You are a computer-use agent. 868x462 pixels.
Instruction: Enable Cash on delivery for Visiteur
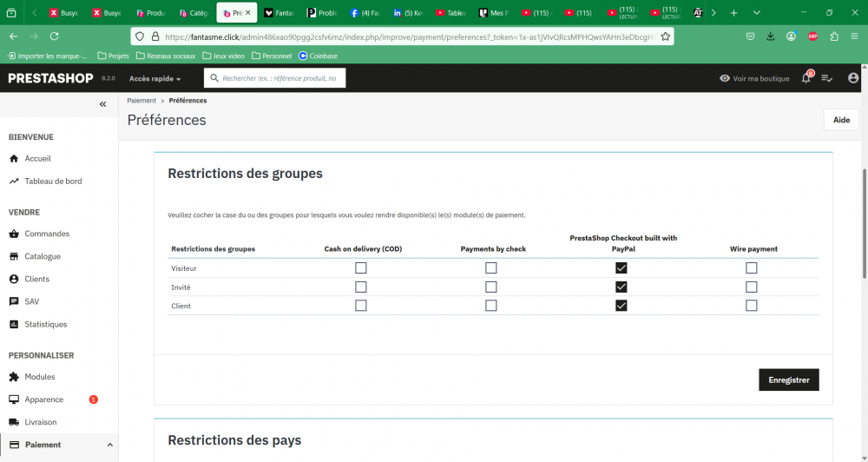coord(361,268)
